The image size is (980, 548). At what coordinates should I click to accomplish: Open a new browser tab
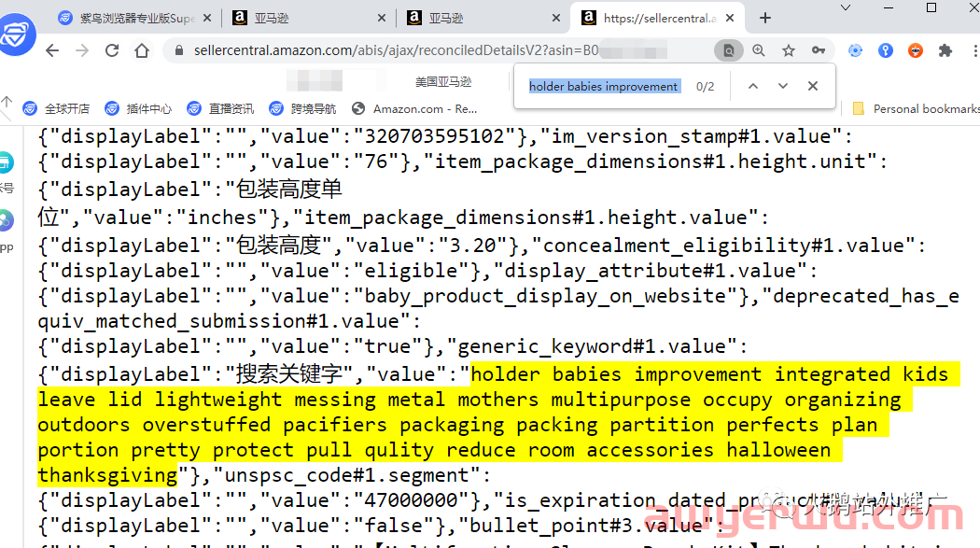point(765,18)
